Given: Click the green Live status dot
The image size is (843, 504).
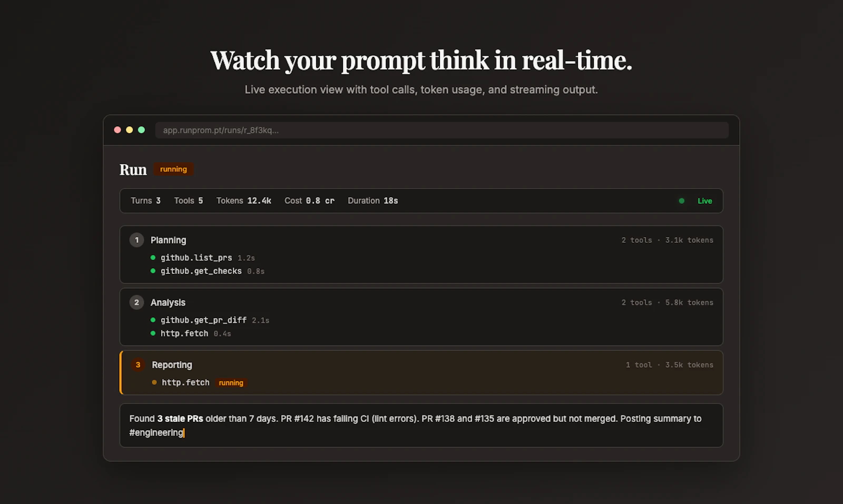Looking at the screenshot, I should pyautogui.click(x=682, y=201).
